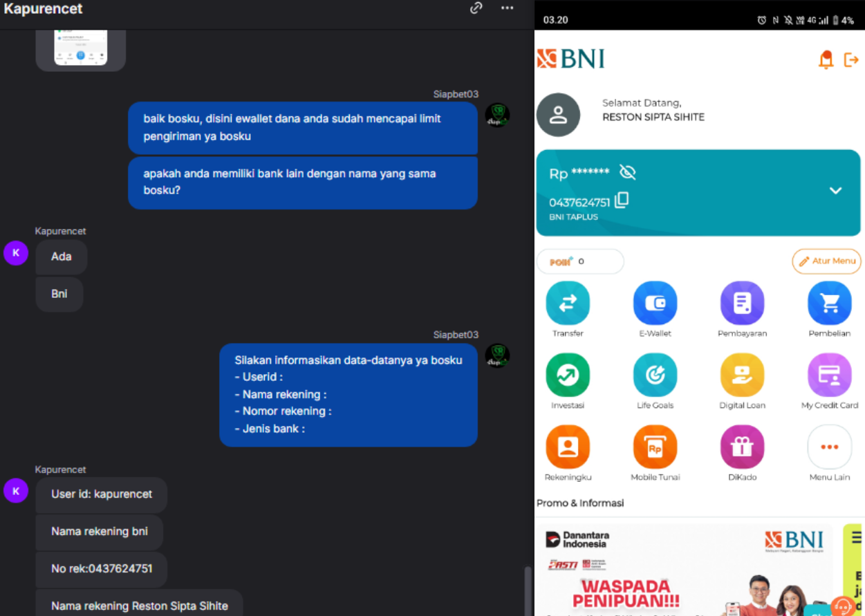This screenshot has width=865, height=616.
Task: Open the Investasi icon
Action: 568,375
